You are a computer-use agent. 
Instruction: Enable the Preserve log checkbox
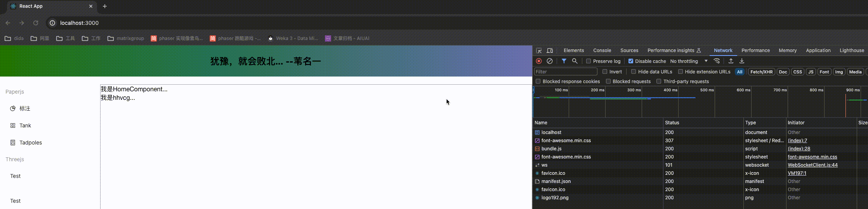589,61
